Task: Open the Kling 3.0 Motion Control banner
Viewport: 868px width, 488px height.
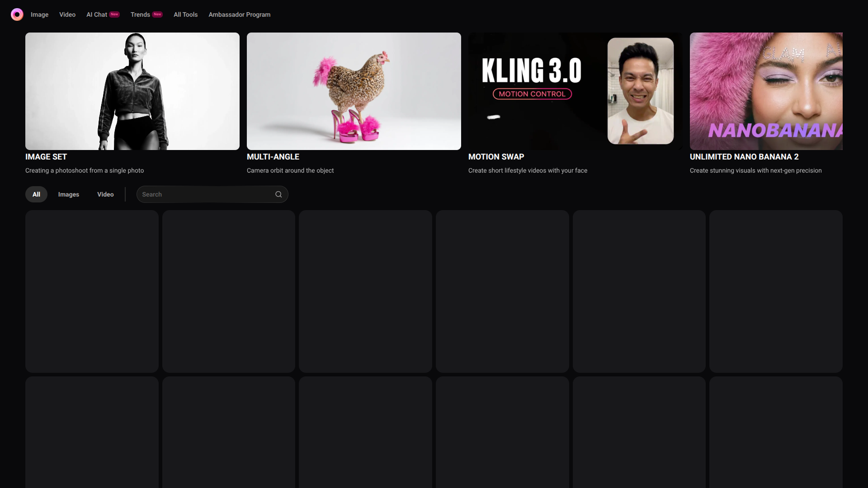Action: click(x=575, y=91)
